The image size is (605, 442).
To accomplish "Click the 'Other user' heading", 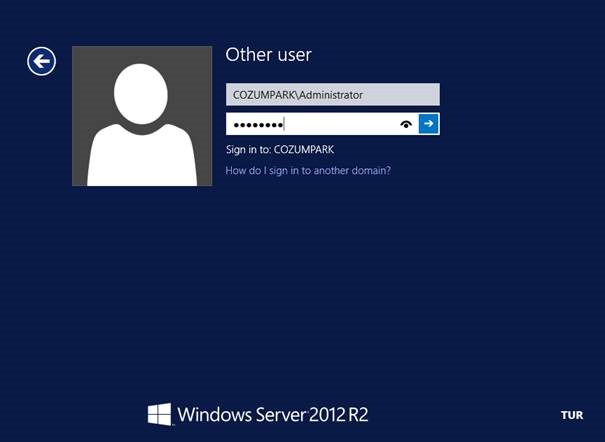I will click(268, 55).
